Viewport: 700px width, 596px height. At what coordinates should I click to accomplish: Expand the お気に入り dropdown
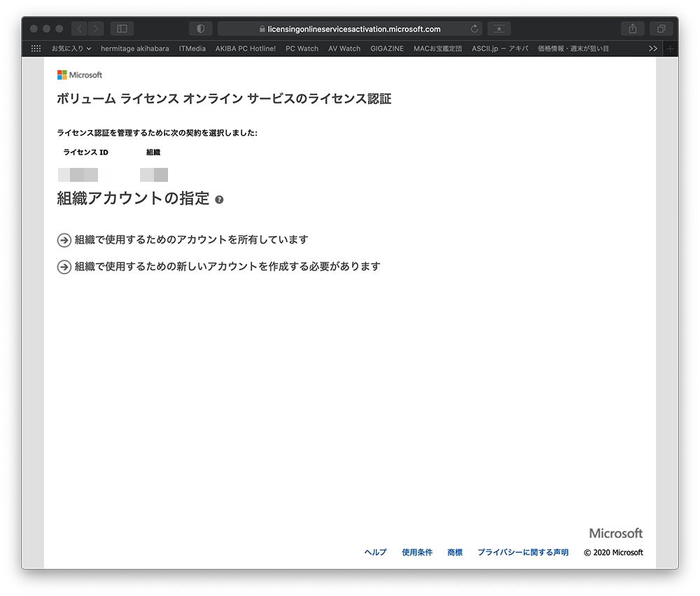pos(71,48)
